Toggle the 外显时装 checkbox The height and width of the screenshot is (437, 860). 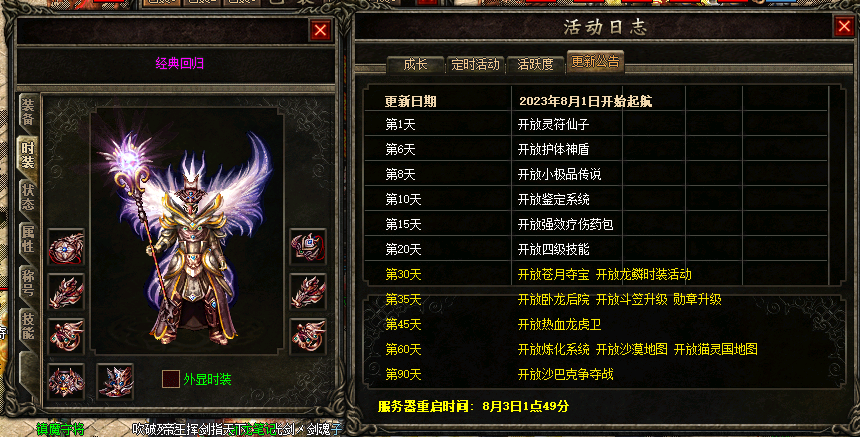click(171, 379)
